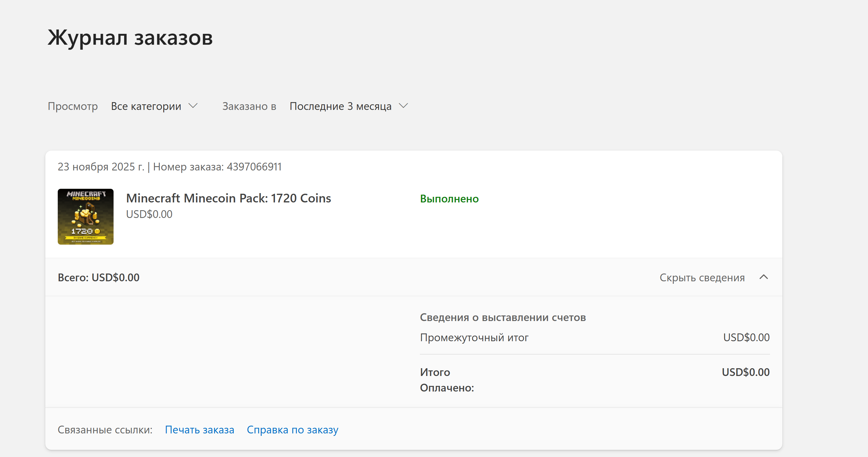Screen dimensions: 868x457
Task: Click the 'Просмотр' filter label
Action: click(x=73, y=106)
